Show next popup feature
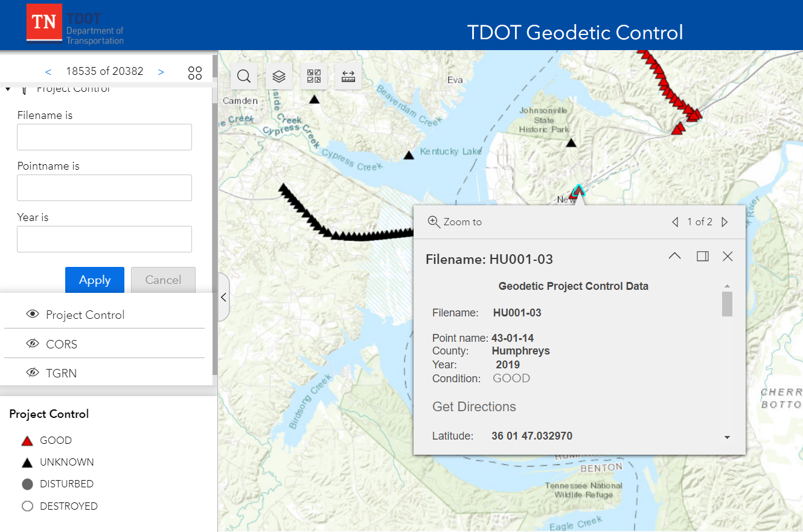This screenshot has width=803, height=532. tap(725, 222)
